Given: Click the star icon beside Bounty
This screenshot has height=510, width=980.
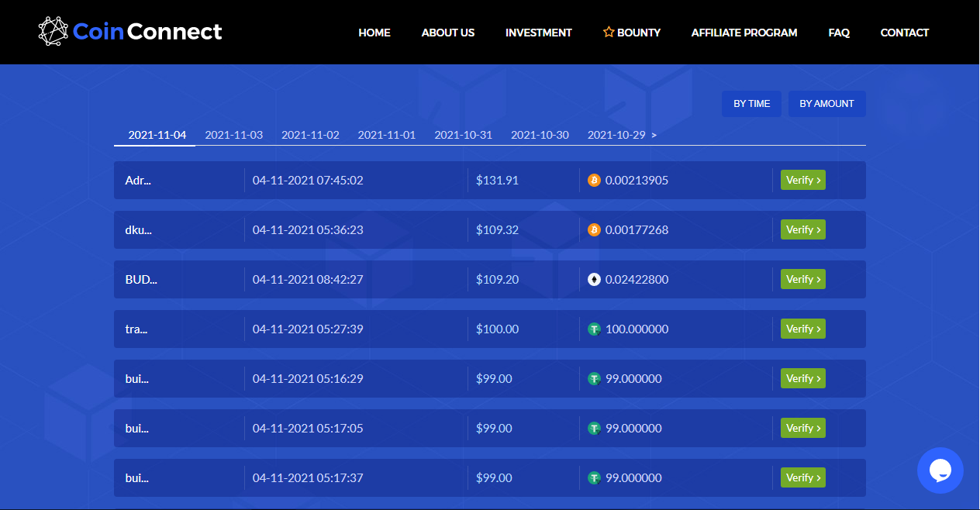Looking at the screenshot, I should [609, 32].
